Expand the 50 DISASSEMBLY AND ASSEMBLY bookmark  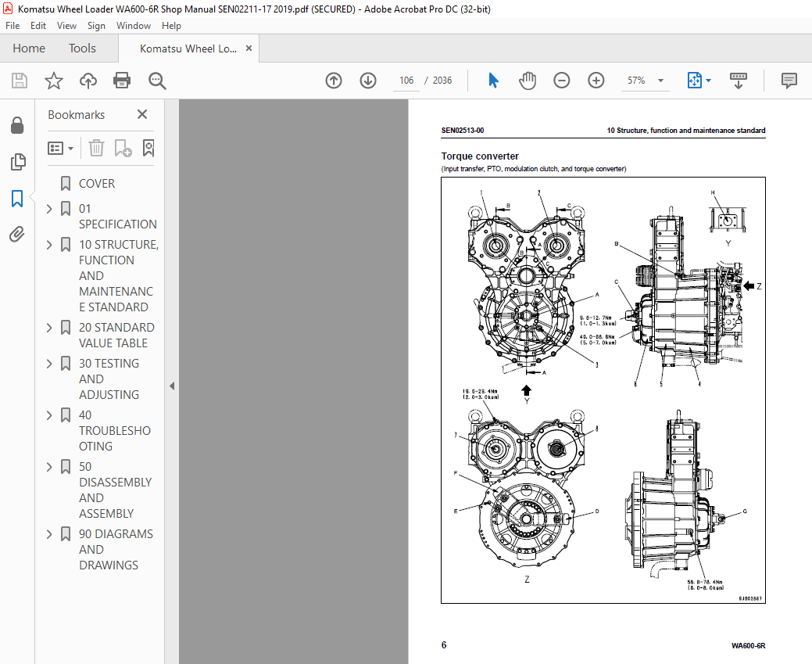(49, 466)
